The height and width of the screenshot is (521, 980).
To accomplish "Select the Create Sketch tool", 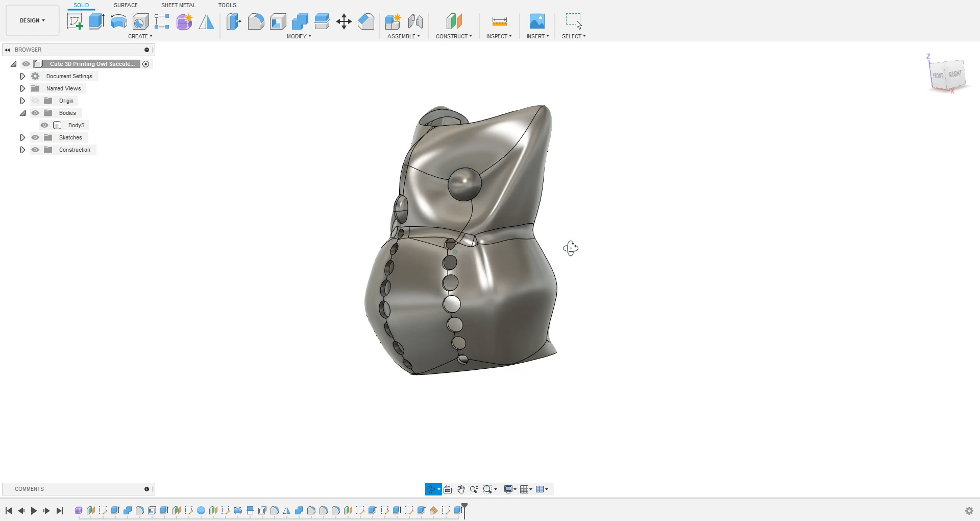I will 75,21.
